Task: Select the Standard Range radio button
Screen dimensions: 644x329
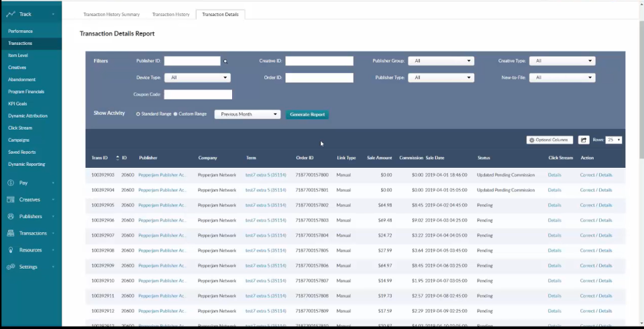Action: click(138, 114)
